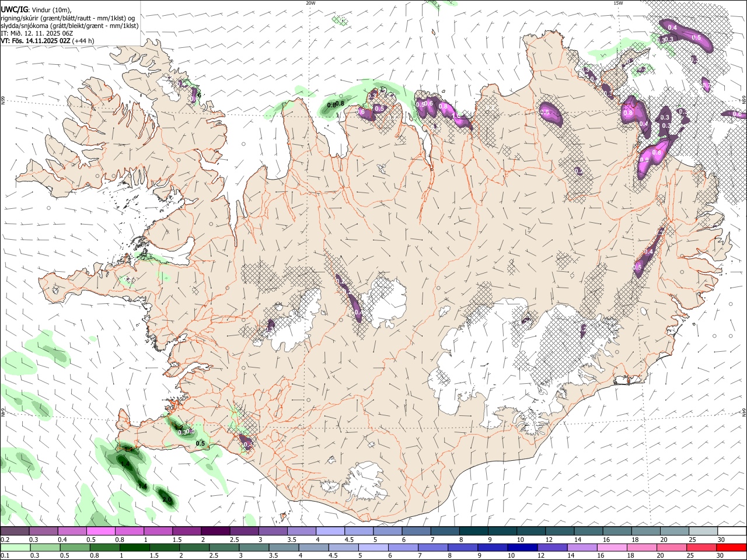Pick the light green 0.3 rain scale swatch
The height and width of the screenshot is (560, 747).
(44, 547)
